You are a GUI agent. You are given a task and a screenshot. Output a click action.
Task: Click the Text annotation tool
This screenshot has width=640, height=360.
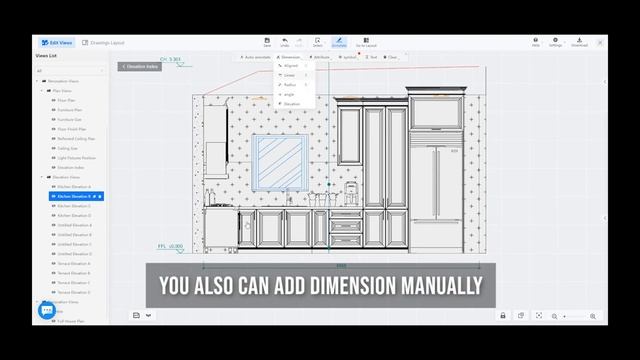(x=371, y=58)
